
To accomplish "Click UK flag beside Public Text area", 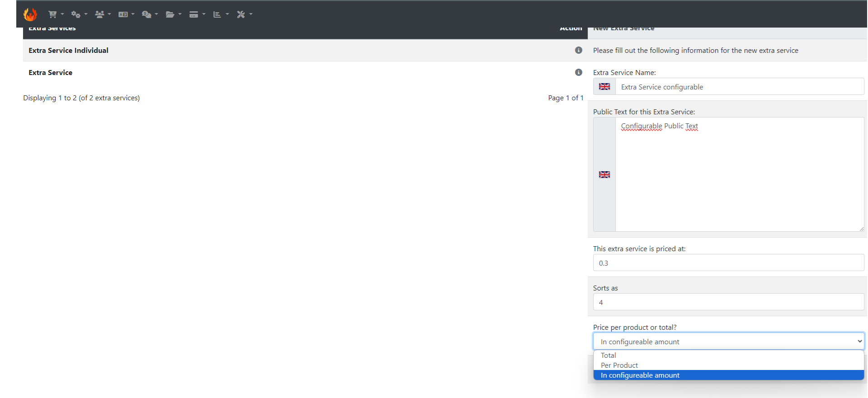I will (604, 174).
